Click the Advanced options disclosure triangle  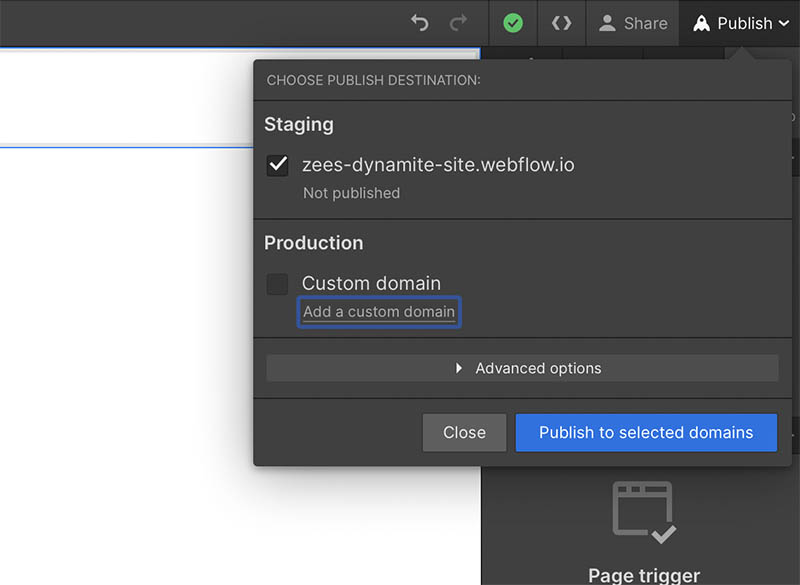point(459,368)
